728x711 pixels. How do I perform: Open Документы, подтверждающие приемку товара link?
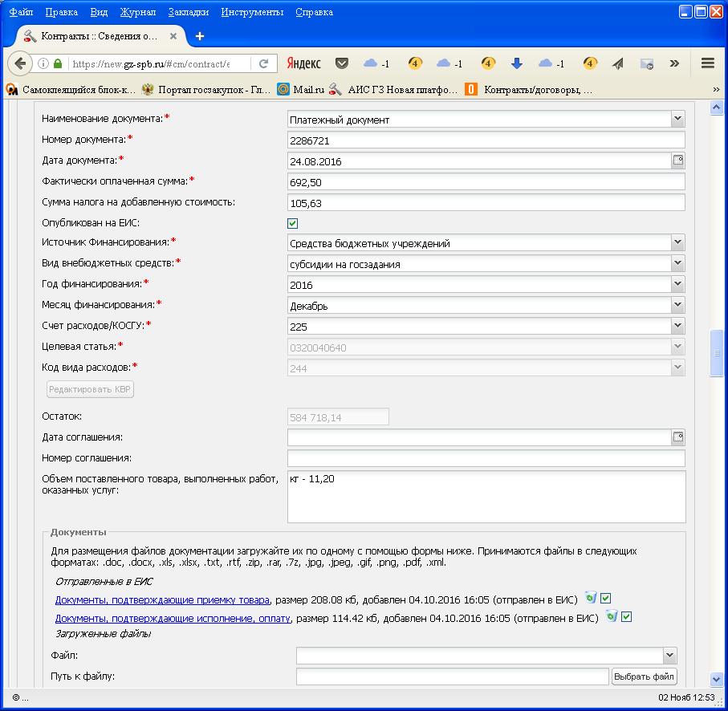click(162, 599)
